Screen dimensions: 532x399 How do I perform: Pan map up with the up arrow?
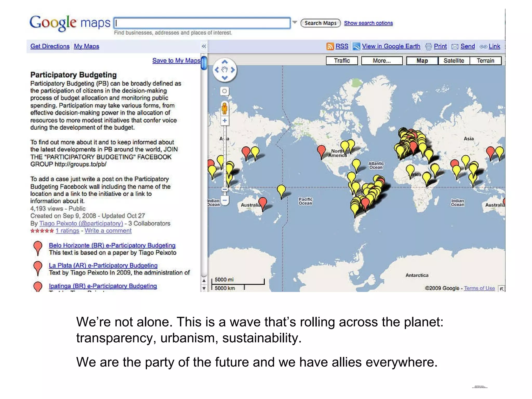tap(225, 62)
